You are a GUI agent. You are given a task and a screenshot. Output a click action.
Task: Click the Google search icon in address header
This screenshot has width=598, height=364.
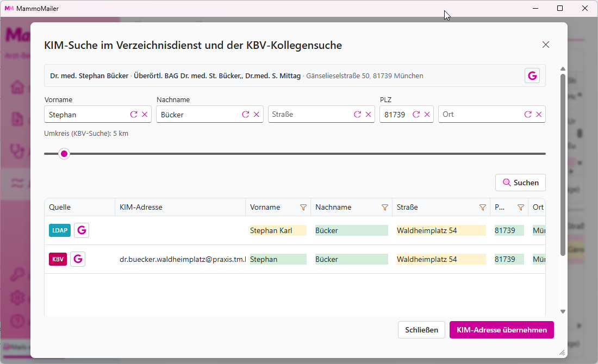(532, 76)
